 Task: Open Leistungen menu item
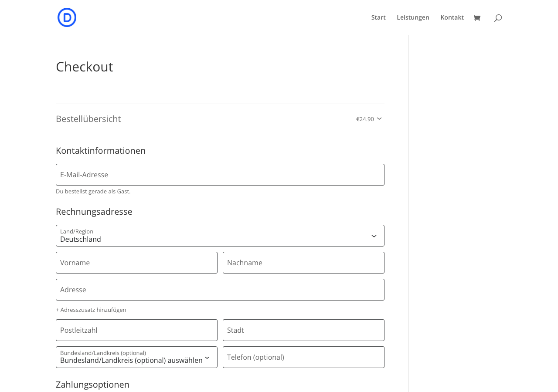pyautogui.click(x=413, y=17)
